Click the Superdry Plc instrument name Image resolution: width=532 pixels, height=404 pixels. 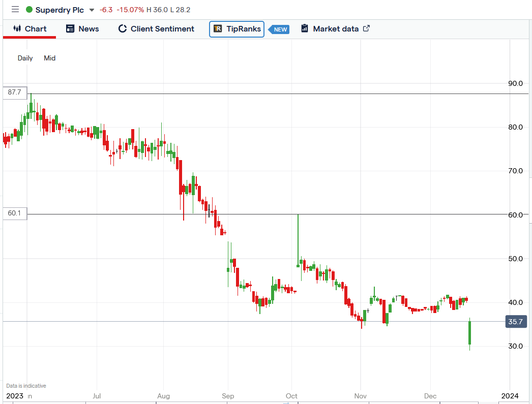coord(60,10)
